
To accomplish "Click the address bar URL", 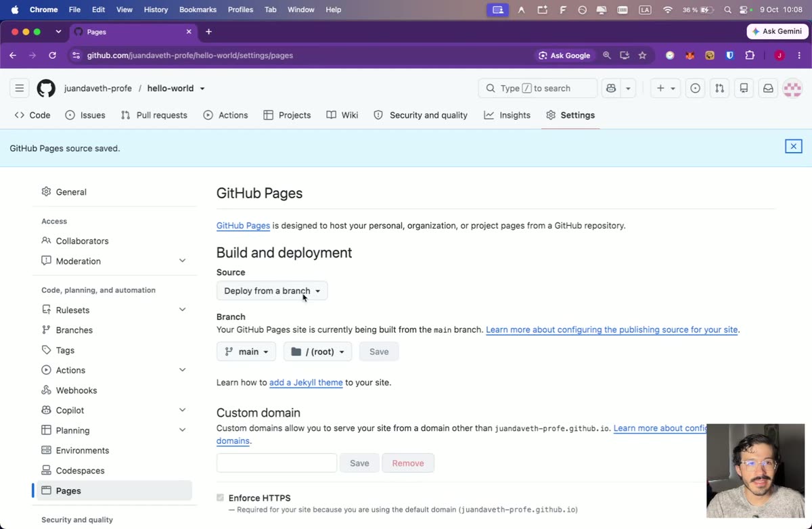I will pos(190,55).
